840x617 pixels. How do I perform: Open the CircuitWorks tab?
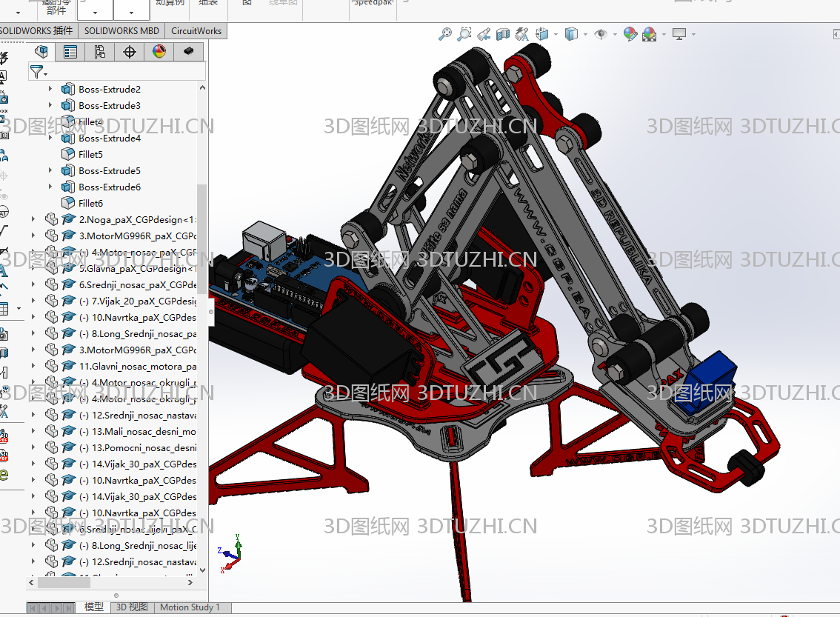196,30
